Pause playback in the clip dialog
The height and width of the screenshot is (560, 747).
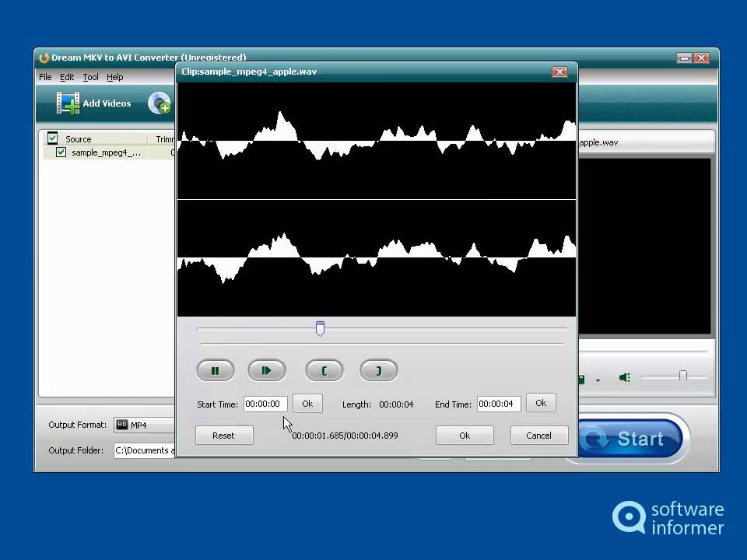coord(216,370)
